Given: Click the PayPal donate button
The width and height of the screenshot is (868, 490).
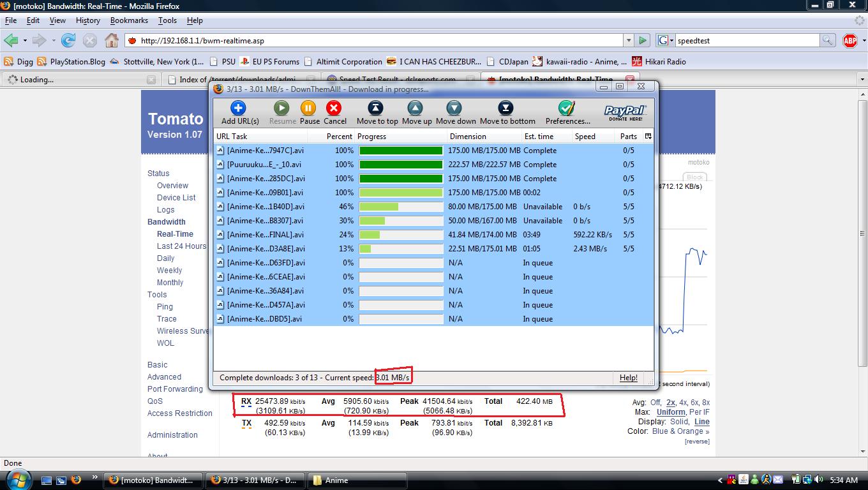Looking at the screenshot, I should (625, 112).
